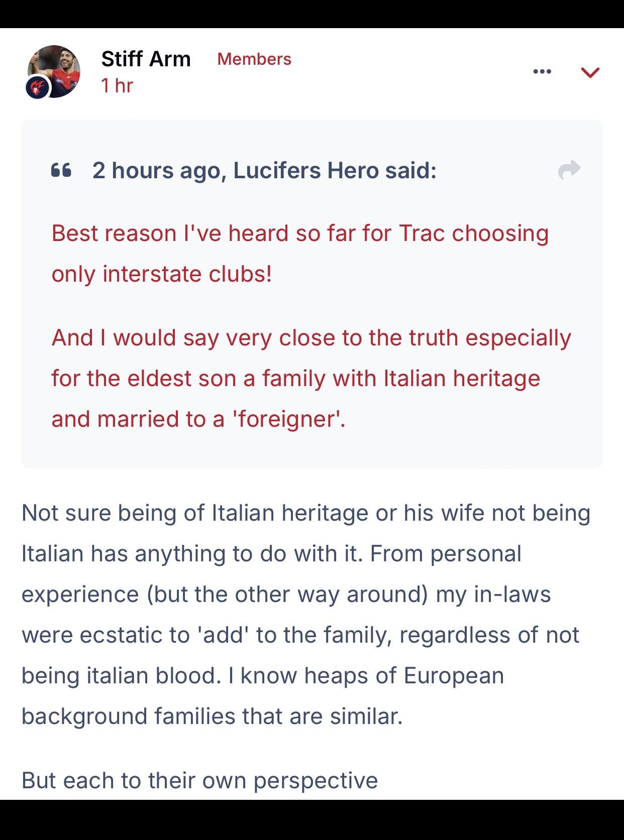Click "But each to their own perspective"

199,780
